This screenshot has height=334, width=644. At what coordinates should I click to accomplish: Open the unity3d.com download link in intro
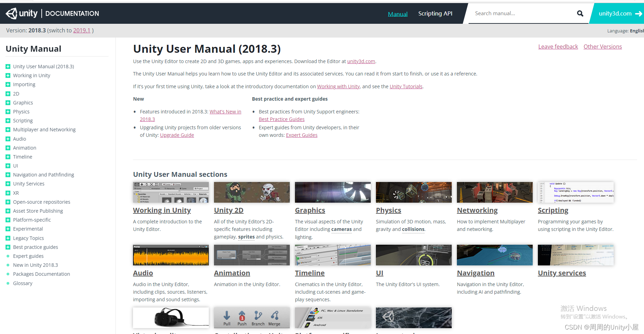361,61
